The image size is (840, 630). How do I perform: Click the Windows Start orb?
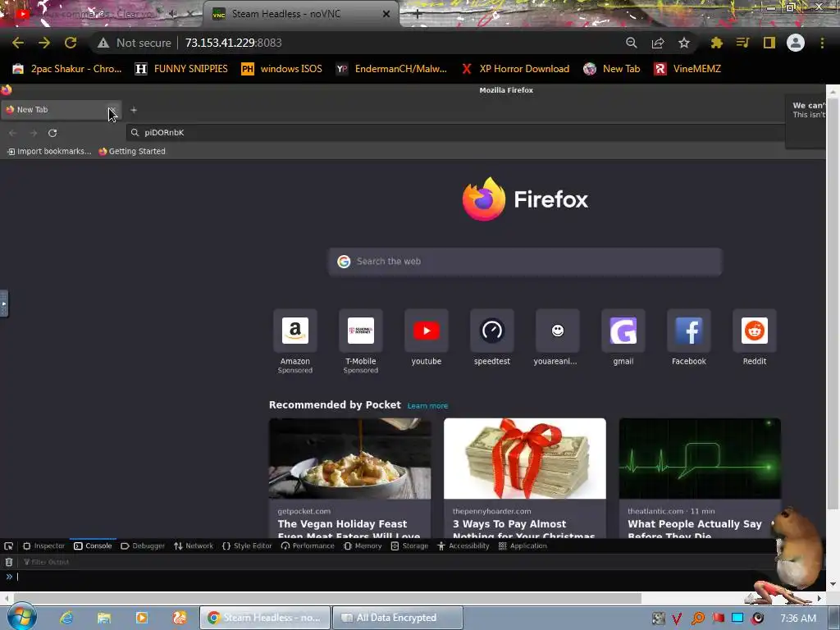21,617
